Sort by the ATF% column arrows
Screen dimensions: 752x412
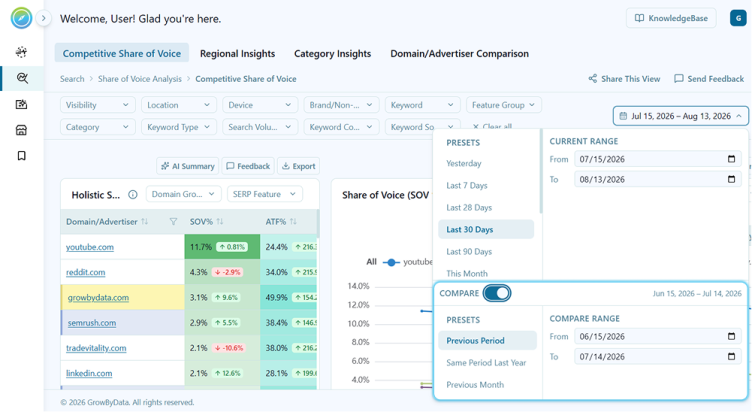click(293, 222)
